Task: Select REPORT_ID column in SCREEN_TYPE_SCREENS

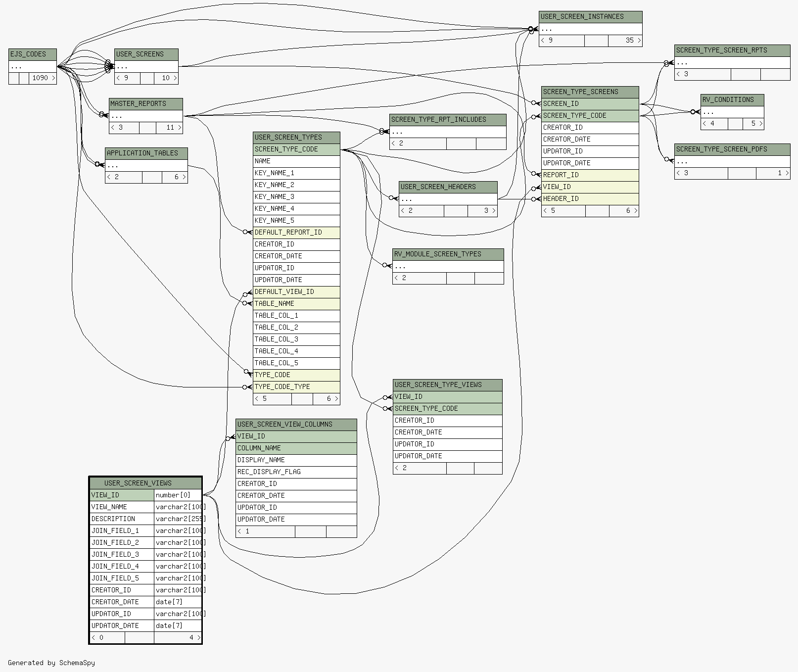Action: (x=590, y=175)
